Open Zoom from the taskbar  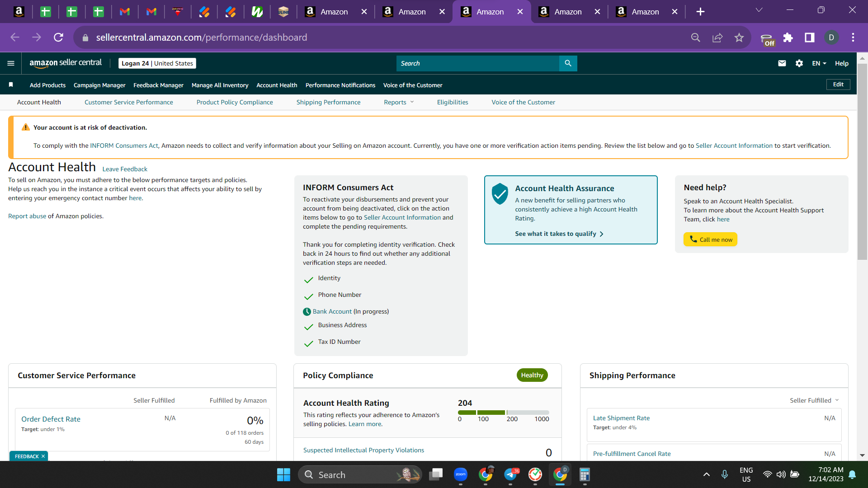(x=461, y=474)
